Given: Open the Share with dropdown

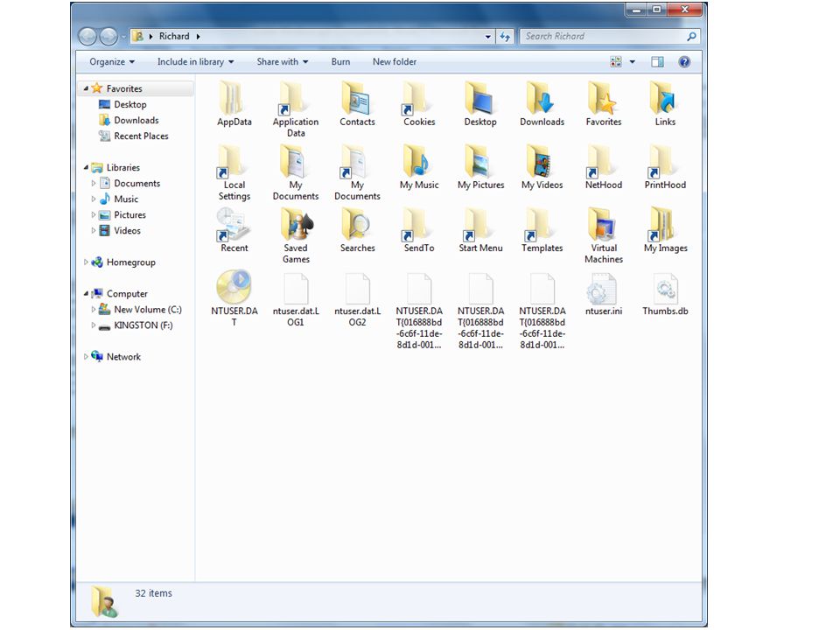Looking at the screenshot, I should (x=283, y=61).
